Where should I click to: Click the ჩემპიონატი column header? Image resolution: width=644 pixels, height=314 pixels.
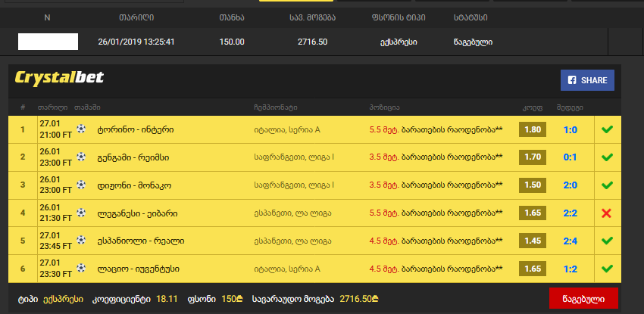(276, 107)
